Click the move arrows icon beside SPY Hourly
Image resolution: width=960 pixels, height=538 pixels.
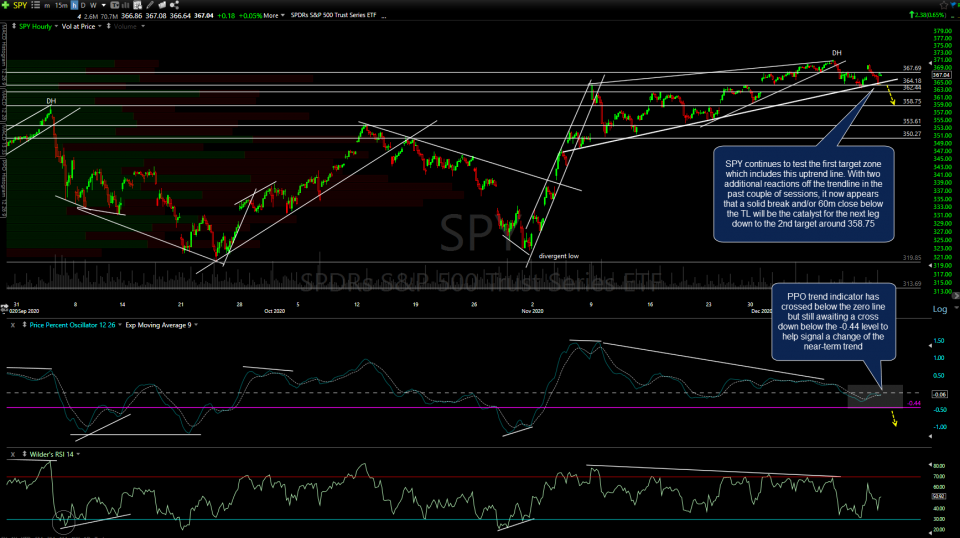[13, 26]
